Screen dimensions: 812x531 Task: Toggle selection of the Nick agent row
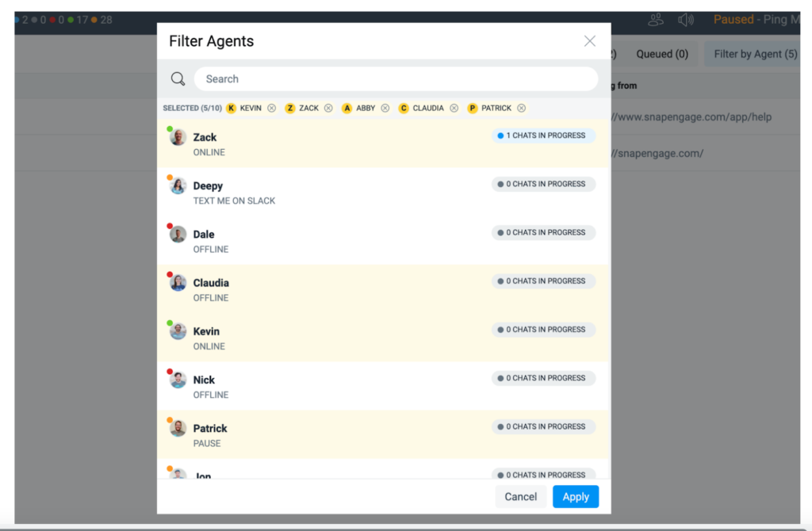(357, 386)
